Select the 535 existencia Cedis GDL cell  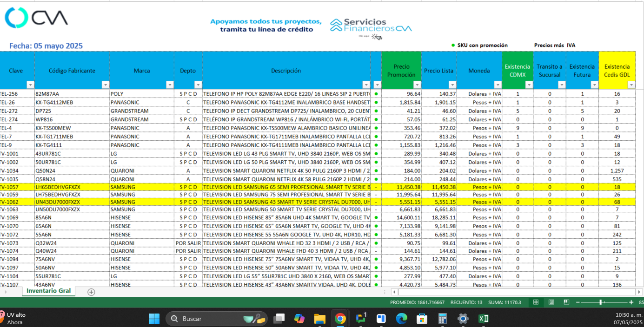(x=617, y=179)
